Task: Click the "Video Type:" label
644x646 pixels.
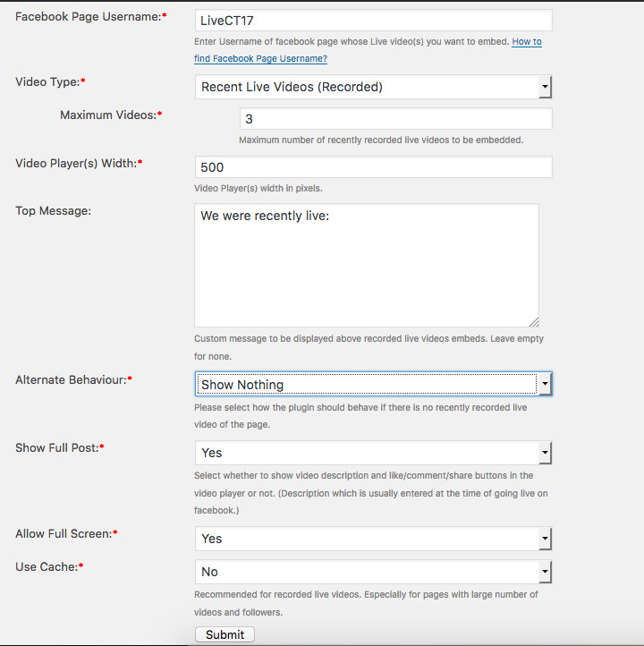Action: [x=47, y=81]
